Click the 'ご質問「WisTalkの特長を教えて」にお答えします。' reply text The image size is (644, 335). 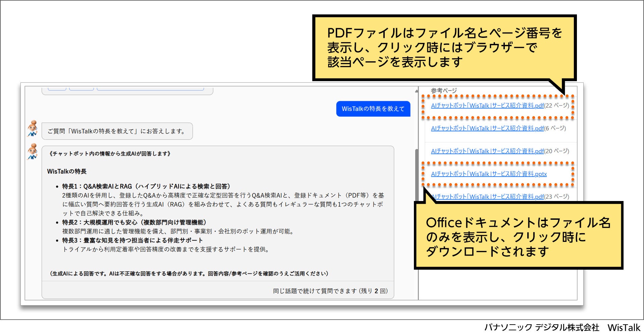(116, 131)
